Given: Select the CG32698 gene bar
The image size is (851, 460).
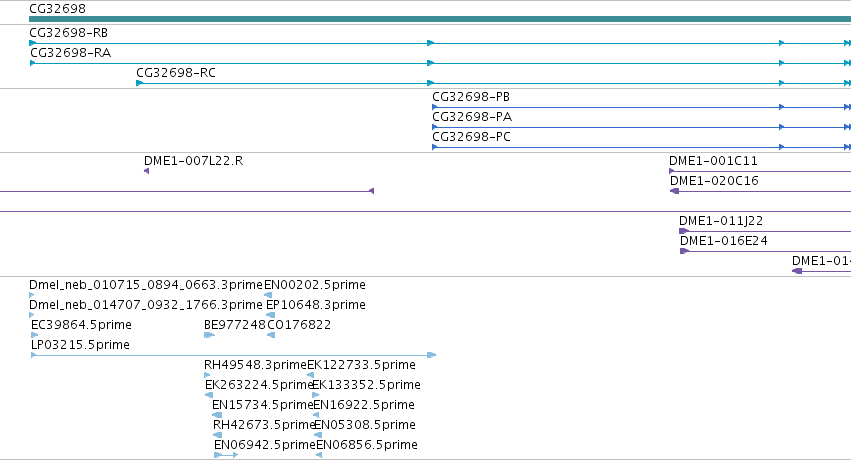Looking at the screenshot, I should point(440,19).
